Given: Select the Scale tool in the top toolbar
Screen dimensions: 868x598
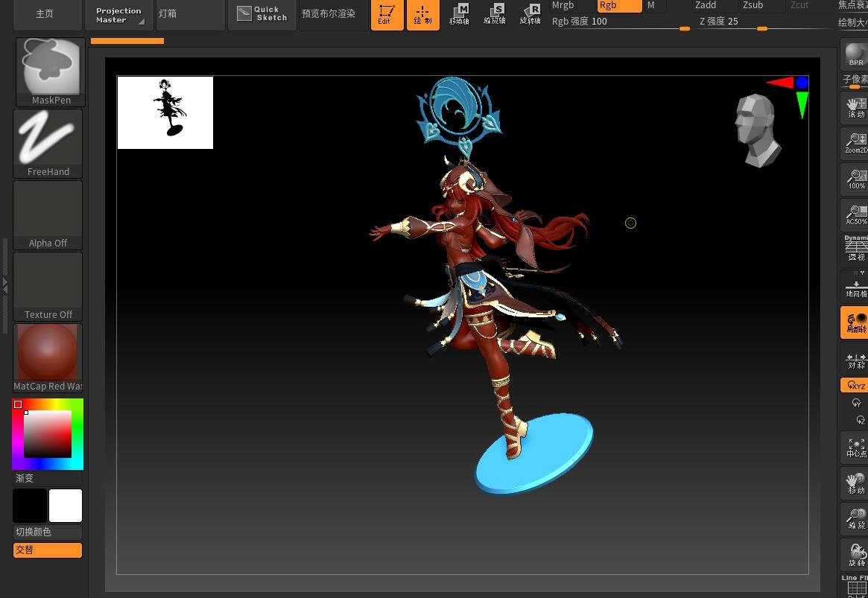Looking at the screenshot, I should [494, 13].
